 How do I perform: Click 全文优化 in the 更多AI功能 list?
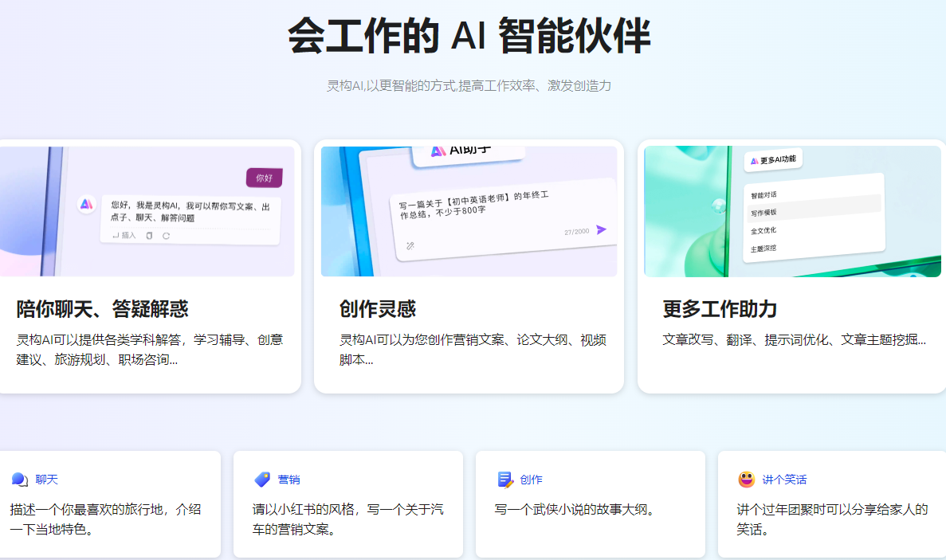763,230
